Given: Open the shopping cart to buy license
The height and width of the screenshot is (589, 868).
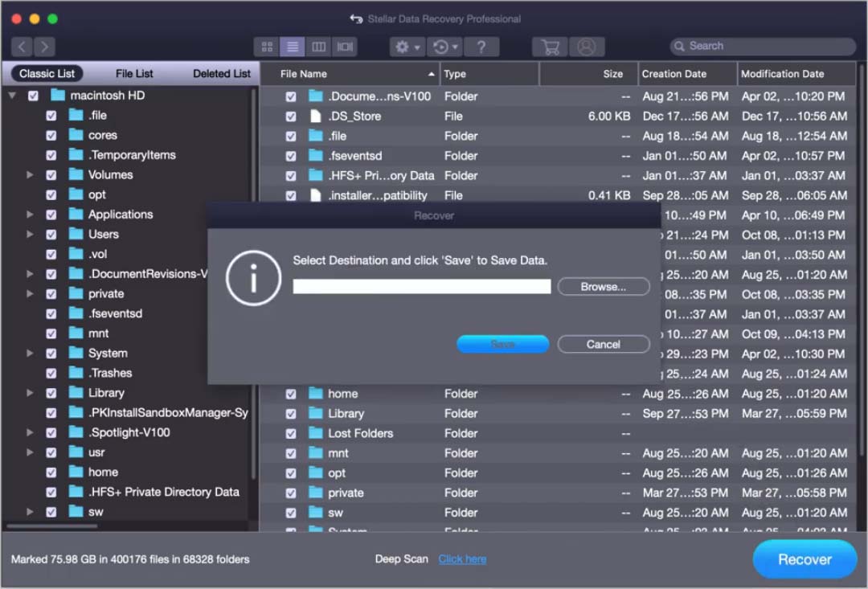Looking at the screenshot, I should (549, 47).
